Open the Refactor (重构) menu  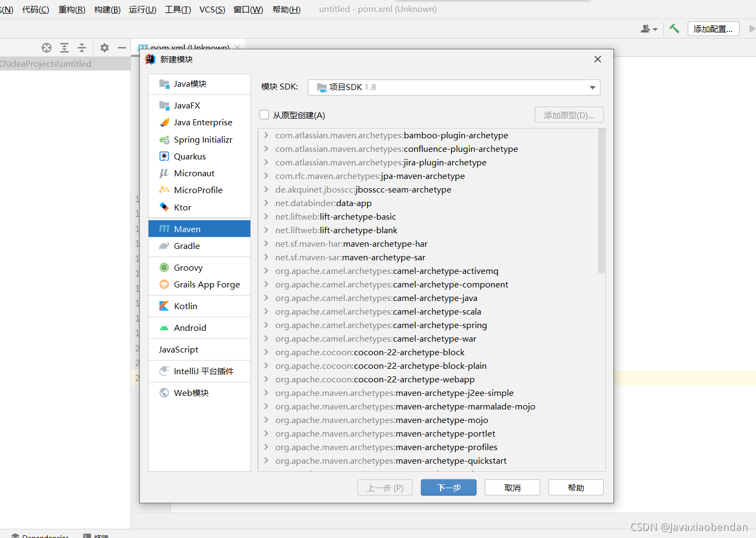(72, 9)
